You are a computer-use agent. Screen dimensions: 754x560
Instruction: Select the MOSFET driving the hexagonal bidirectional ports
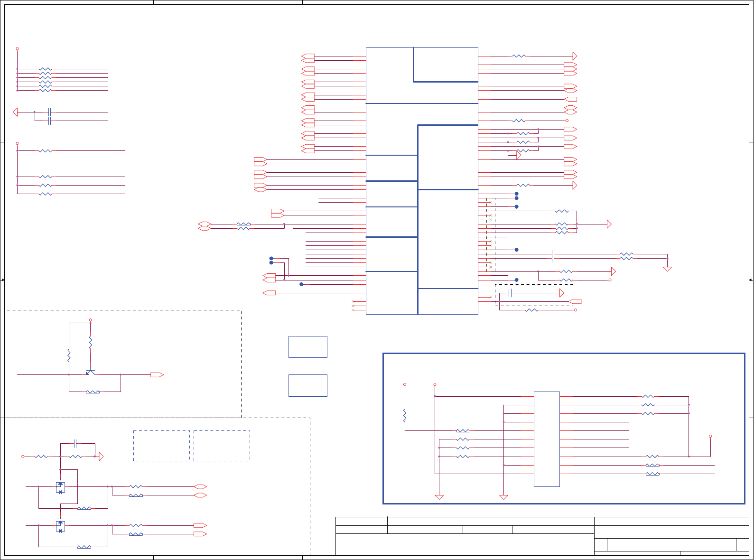click(60, 487)
